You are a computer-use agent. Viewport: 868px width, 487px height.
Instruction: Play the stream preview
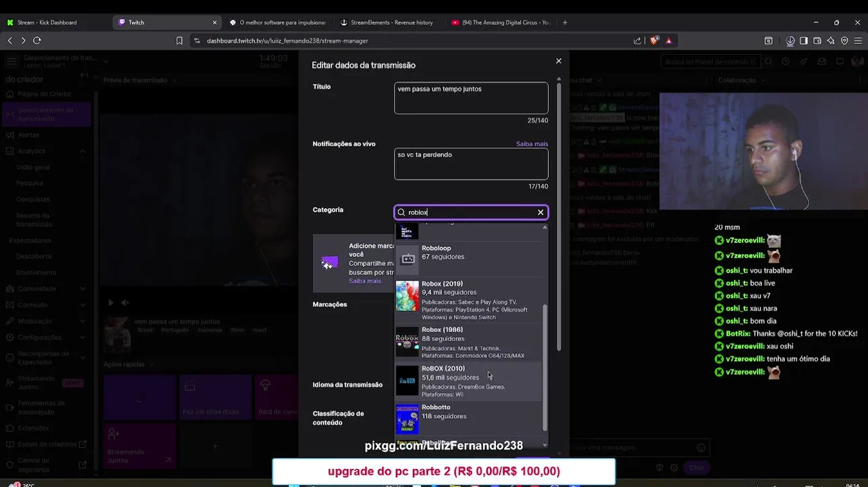pyautogui.click(x=111, y=302)
